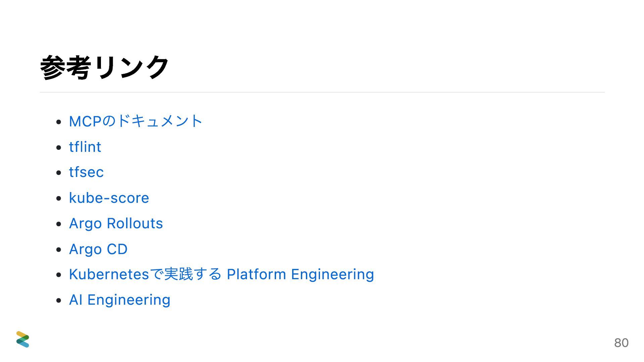Click the bullet next to Argo Rollouts
The width and height of the screenshot is (644, 362).
[59, 224]
